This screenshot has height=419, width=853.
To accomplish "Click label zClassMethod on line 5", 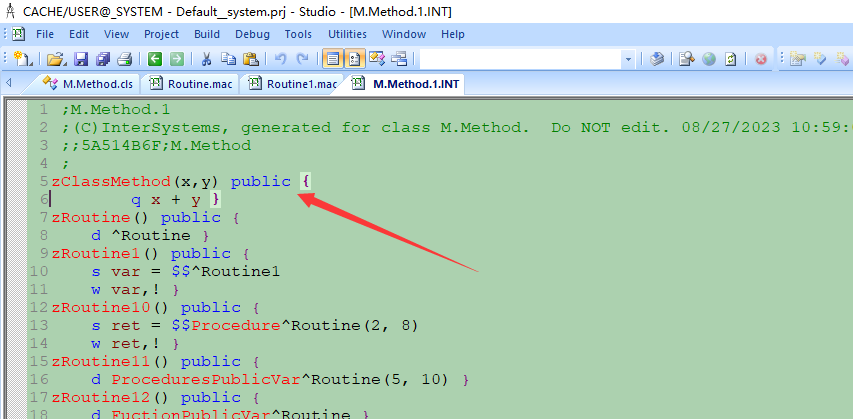I will coord(111,182).
